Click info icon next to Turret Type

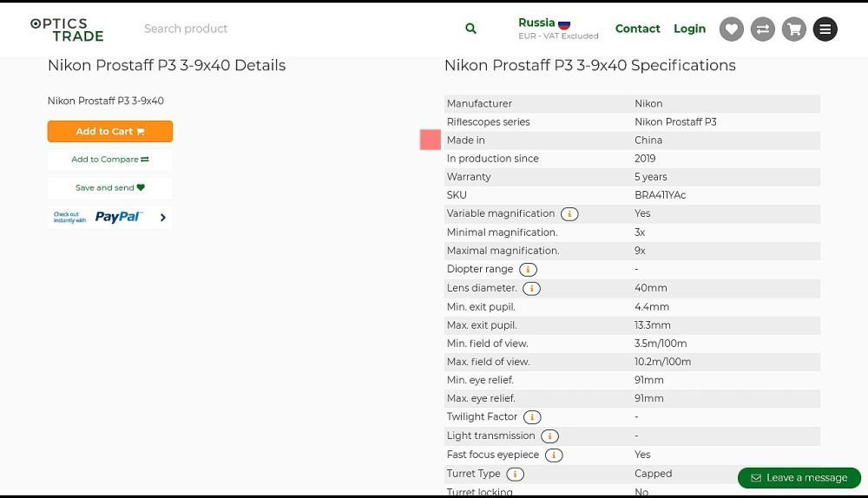(x=515, y=474)
